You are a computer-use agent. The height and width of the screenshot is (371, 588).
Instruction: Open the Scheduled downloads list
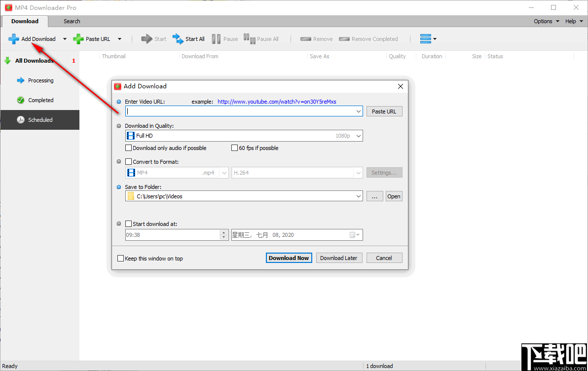coord(40,120)
